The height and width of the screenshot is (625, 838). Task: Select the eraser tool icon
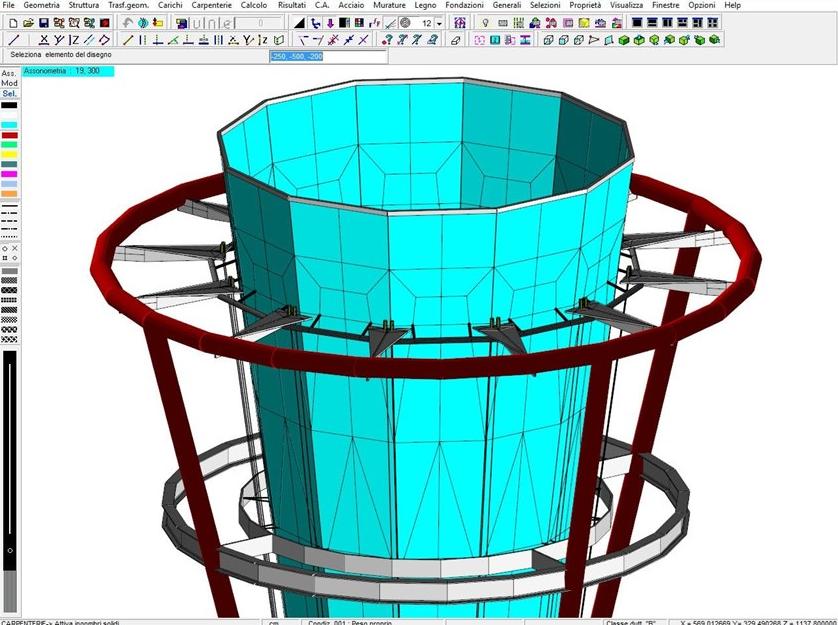(456, 40)
